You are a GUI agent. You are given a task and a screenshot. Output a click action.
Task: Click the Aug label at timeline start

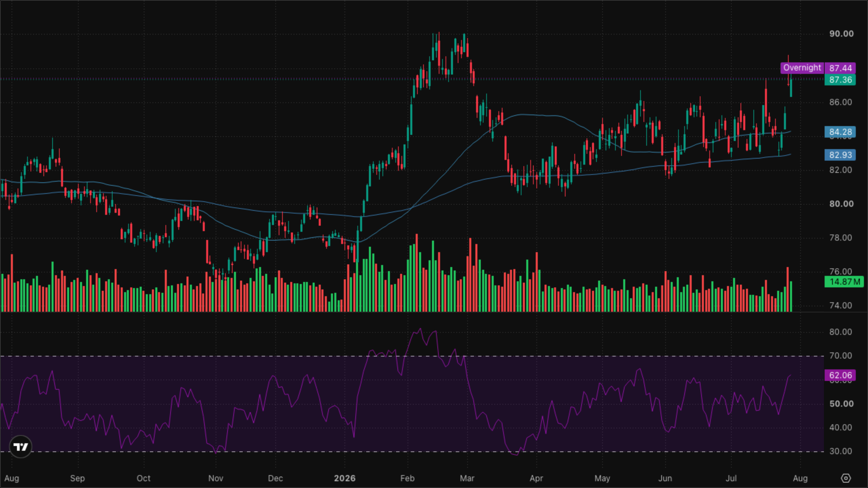tap(12, 478)
